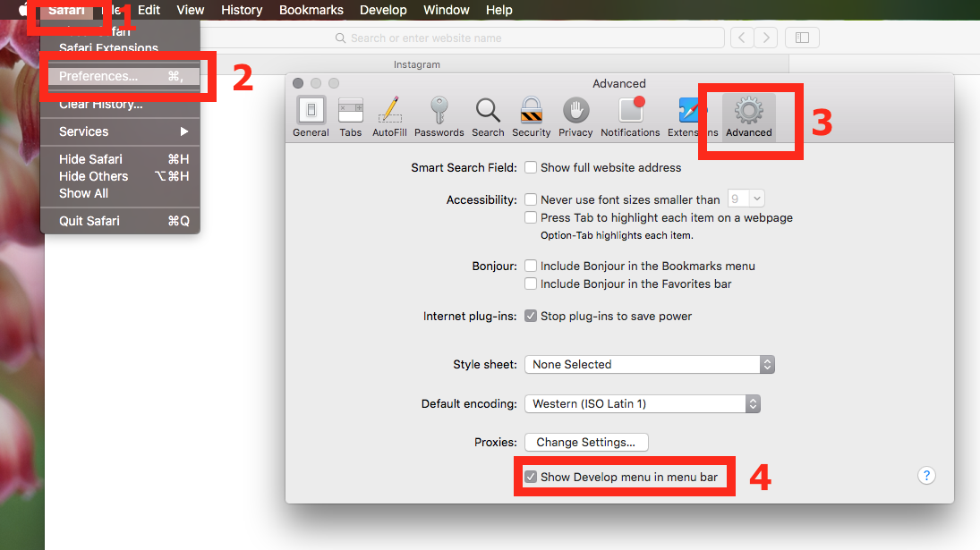Enable Include Bonjour in the Bookmarks menu
This screenshot has height=550, width=980.
point(531,266)
